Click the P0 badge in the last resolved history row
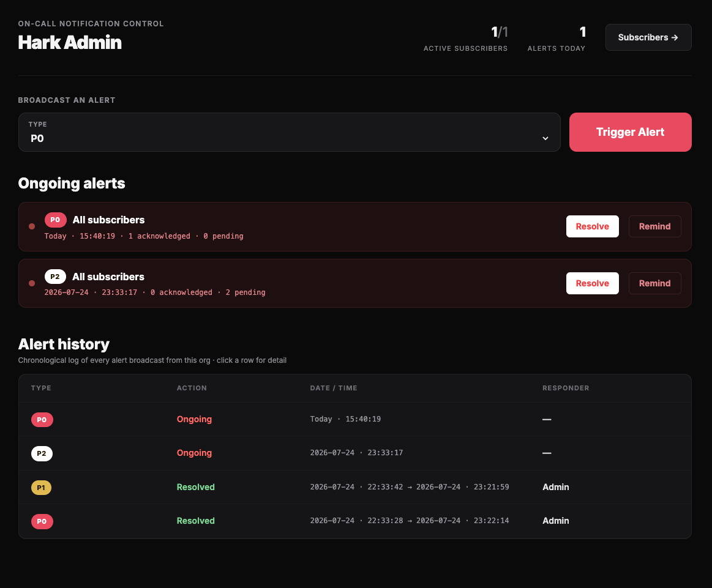 [x=42, y=521]
